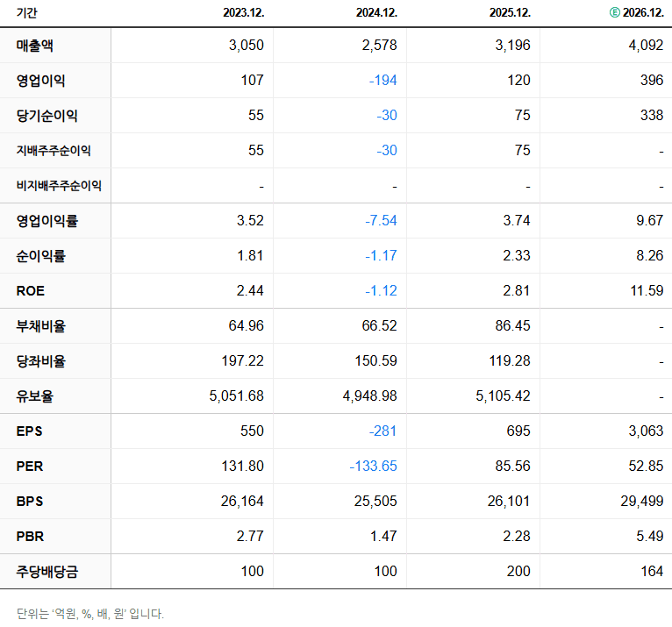Image resolution: width=672 pixels, height=627 pixels.
Task: Click the 3,050 revenue value
Action: 247,45
